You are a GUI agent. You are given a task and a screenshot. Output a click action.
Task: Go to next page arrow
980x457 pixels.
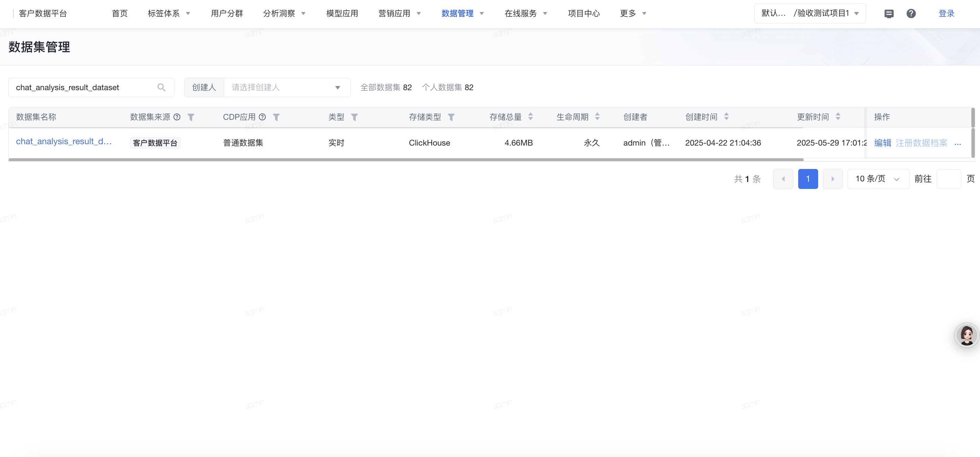pos(832,179)
